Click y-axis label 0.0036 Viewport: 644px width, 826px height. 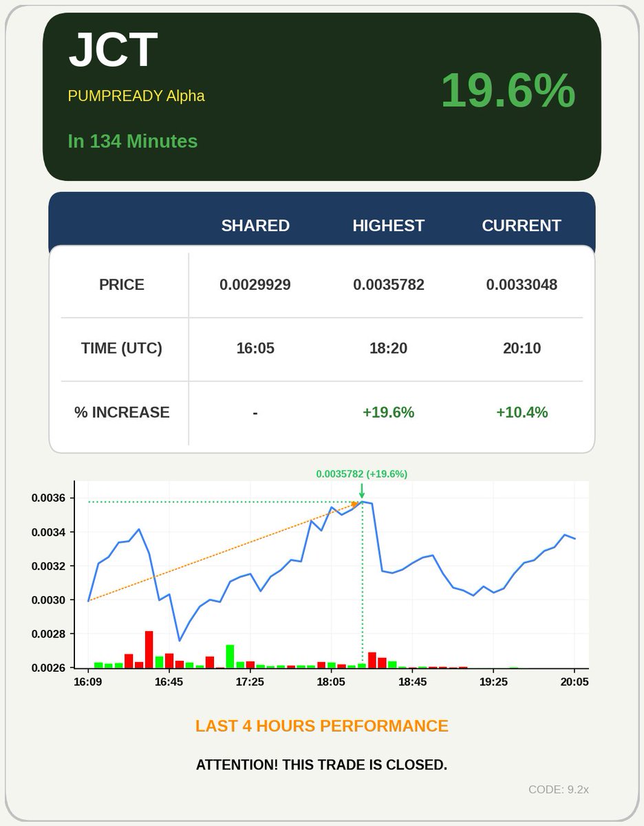click(x=47, y=498)
